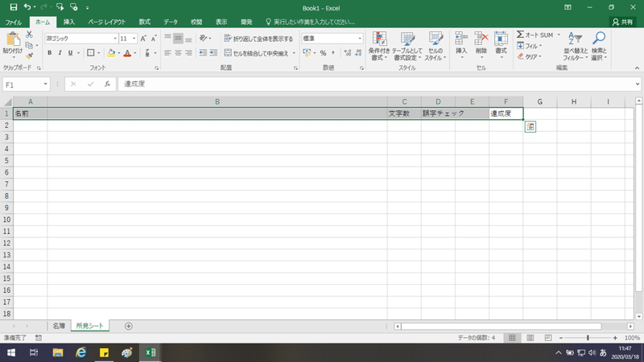The image size is (644, 362).
Task: Open セルのスタイル cell styles
Action: (x=435, y=46)
